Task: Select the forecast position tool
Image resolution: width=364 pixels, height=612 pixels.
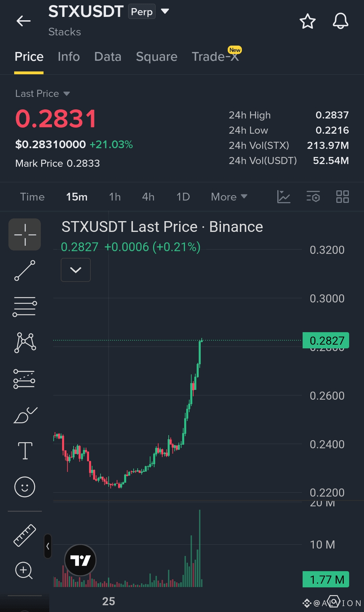Action: (24, 379)
